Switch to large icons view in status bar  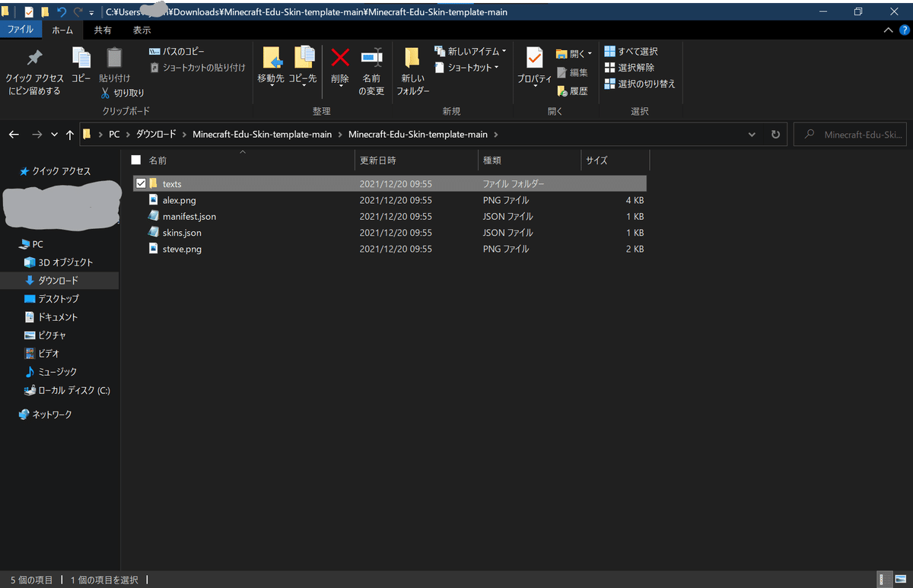point(900,580)
